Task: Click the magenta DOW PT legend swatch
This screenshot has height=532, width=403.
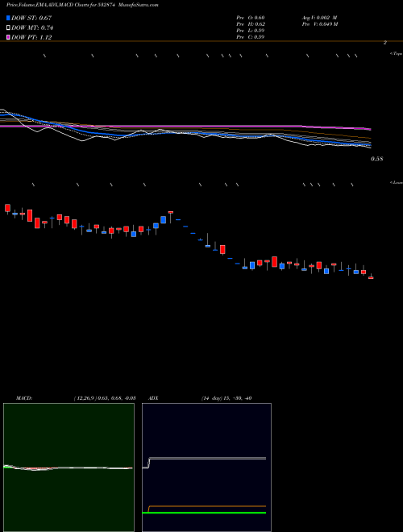Action: click(x=8, y=37)
